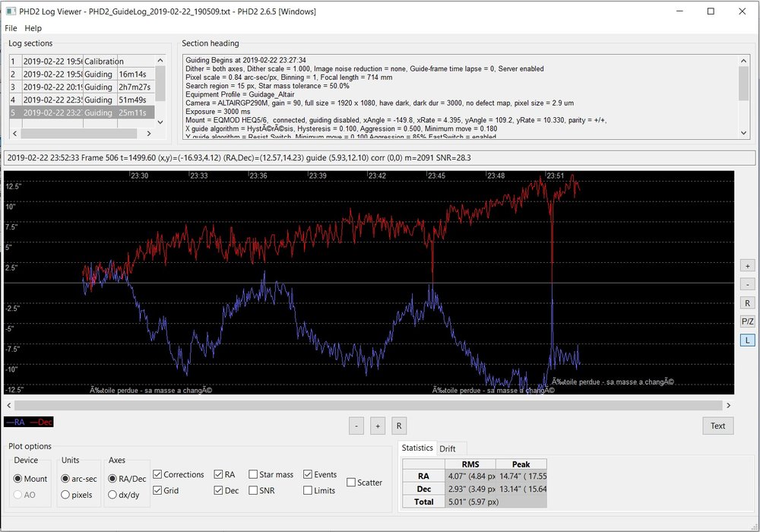Image resolution: width=760 pixels, height=532 pixels.
Task: Click vertical zoom out minus button beside graph
Action: [x=747, y=284]
